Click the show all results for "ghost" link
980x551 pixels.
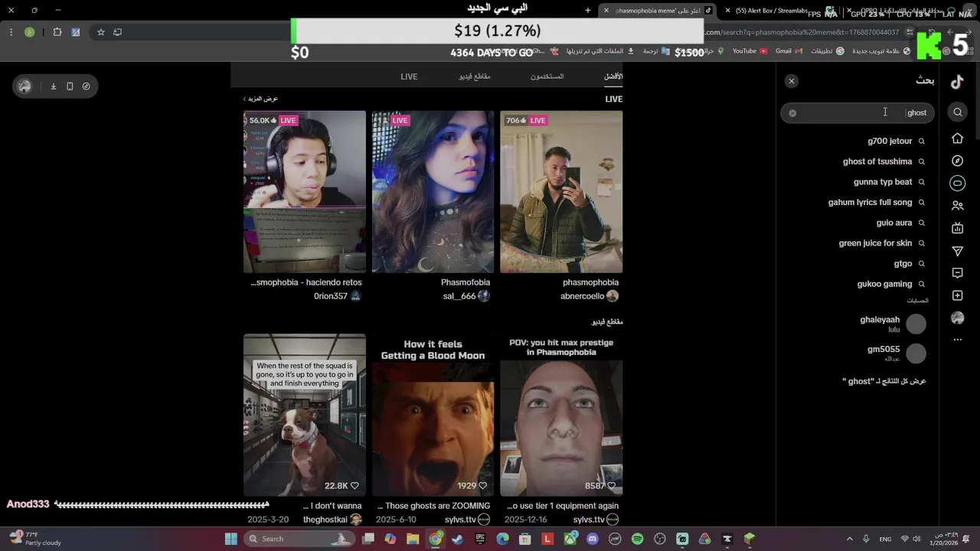(x=884, y=381)
